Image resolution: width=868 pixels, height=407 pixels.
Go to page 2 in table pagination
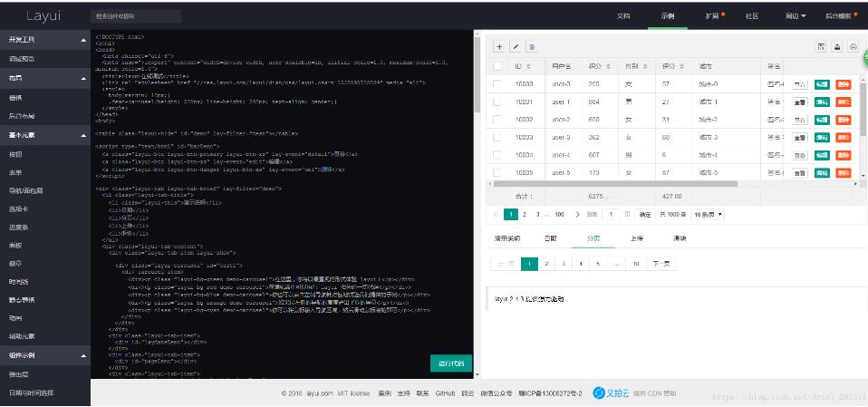[525, 214]
